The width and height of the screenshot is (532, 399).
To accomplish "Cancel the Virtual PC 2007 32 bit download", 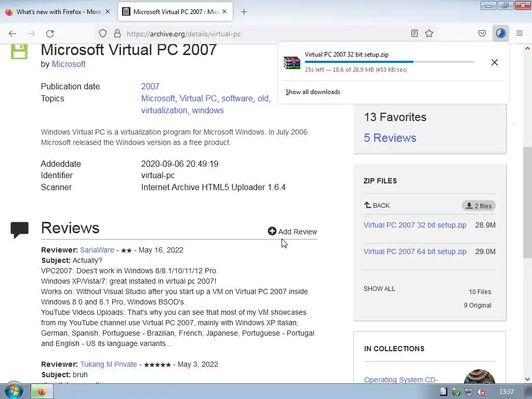I will (x=495, y=62).
